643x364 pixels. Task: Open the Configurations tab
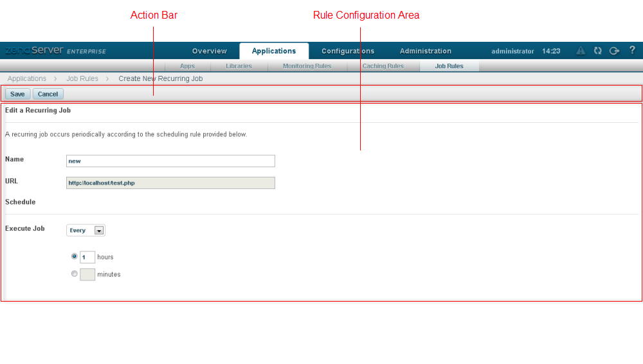(x=347, y=51)
